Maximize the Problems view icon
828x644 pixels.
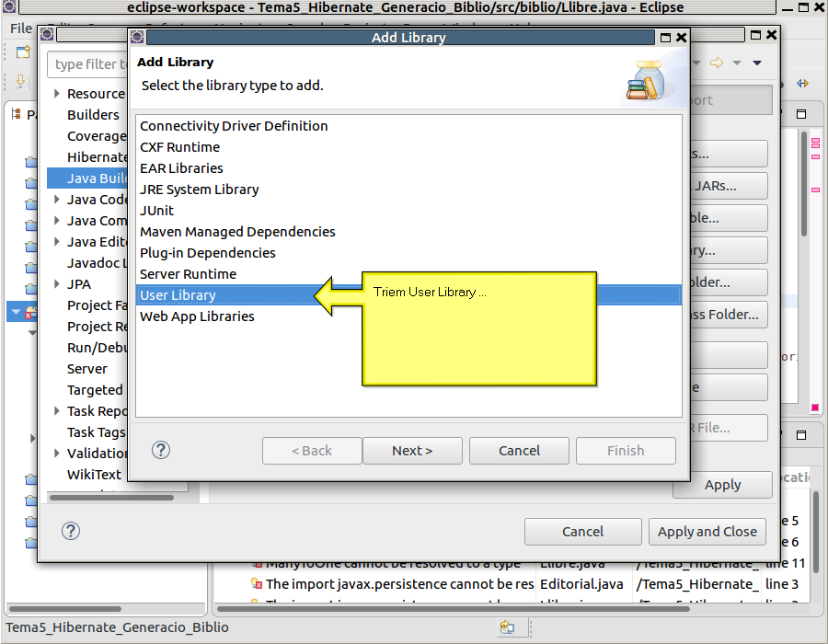pos(801,435)
